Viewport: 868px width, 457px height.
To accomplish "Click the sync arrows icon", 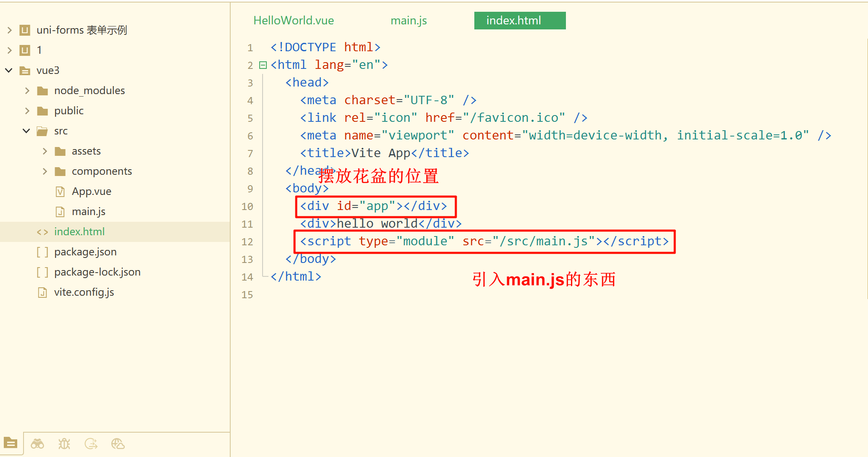I will click(91, 444).
